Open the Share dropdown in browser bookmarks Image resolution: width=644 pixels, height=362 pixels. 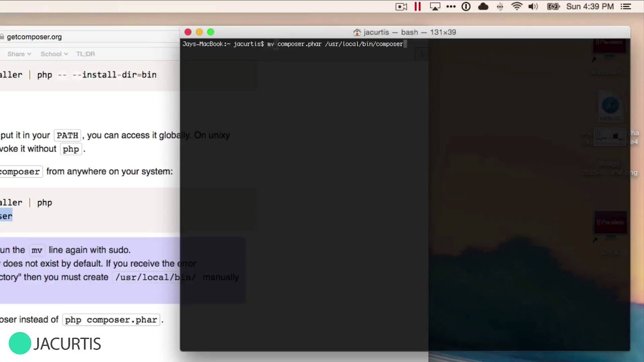point(19,54)
